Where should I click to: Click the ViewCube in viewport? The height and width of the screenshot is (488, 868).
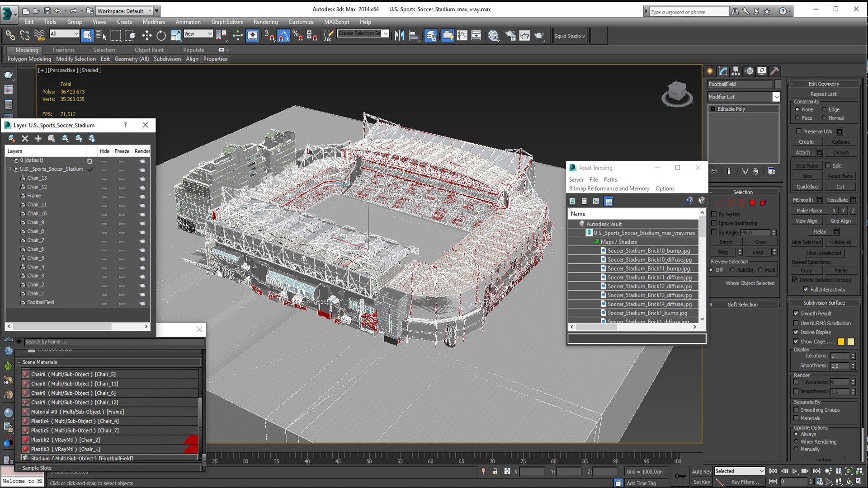coord(677,93)
